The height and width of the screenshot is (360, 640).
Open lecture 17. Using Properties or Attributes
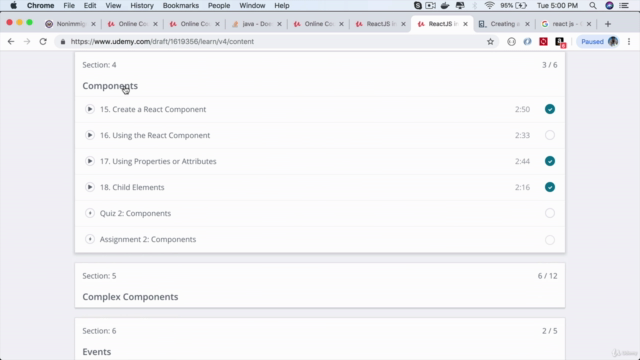(x=158, y=161)
